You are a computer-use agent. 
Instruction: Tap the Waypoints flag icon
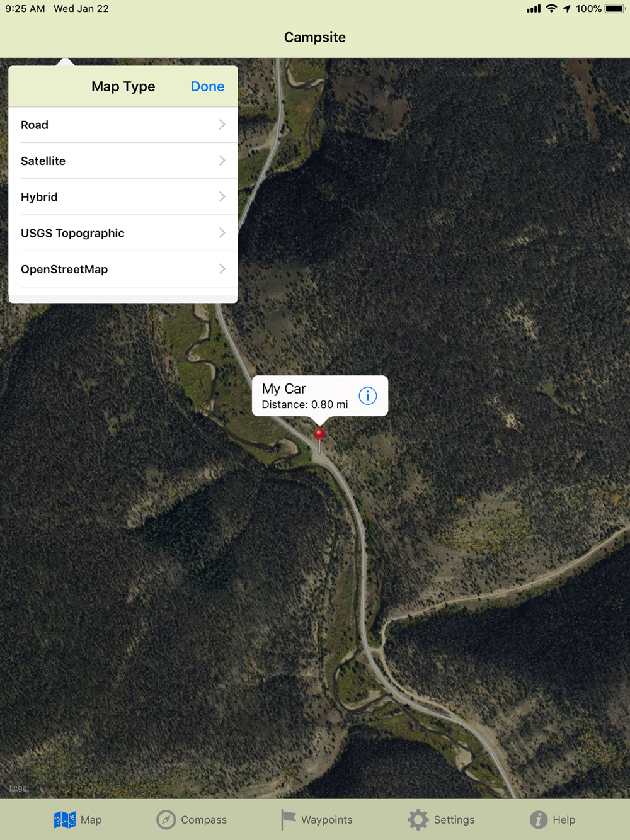pyautogui.click(x=288, y=819)
